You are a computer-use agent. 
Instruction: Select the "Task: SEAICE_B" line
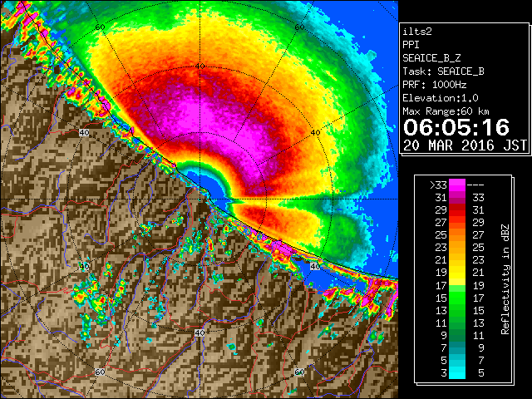[443, 71]
